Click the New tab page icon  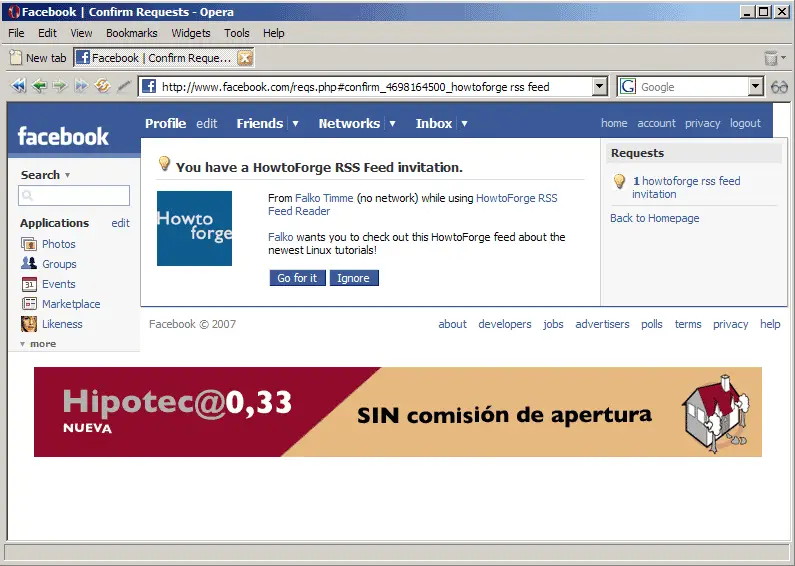point(16,58)
